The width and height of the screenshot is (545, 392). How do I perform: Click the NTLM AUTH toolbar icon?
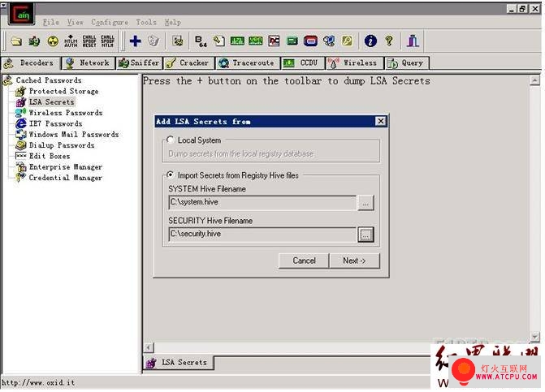[71, 41]
